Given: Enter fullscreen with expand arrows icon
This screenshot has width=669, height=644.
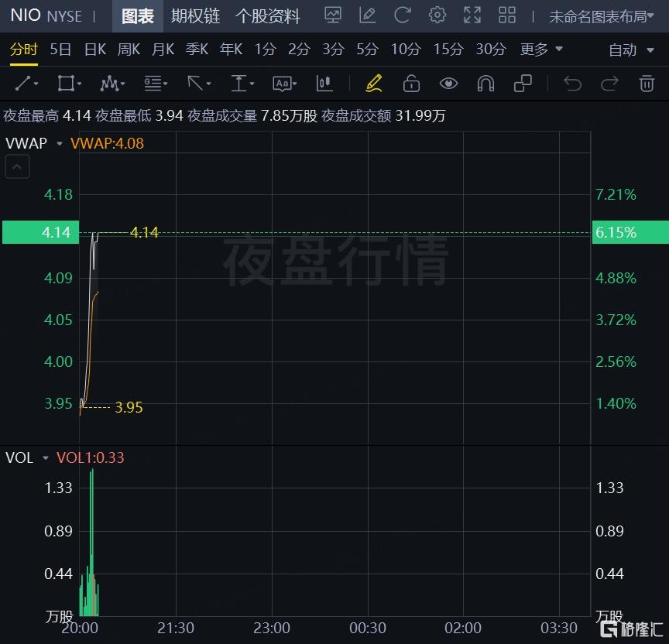Looking at the screenshot, I should pos(472,15).
